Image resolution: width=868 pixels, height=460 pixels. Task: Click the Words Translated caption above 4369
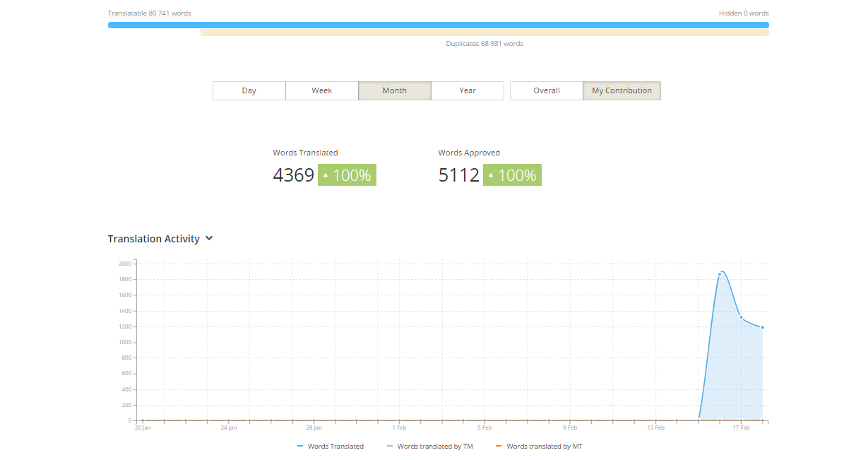point(306,153)
